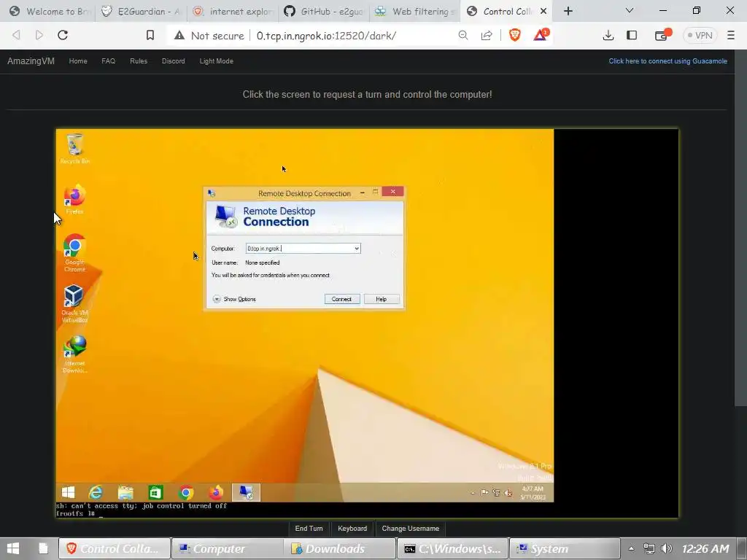Switch to the C:\Windows command prompt taskbar item
The image size is (747, 560).
click(x=452, y=548)
